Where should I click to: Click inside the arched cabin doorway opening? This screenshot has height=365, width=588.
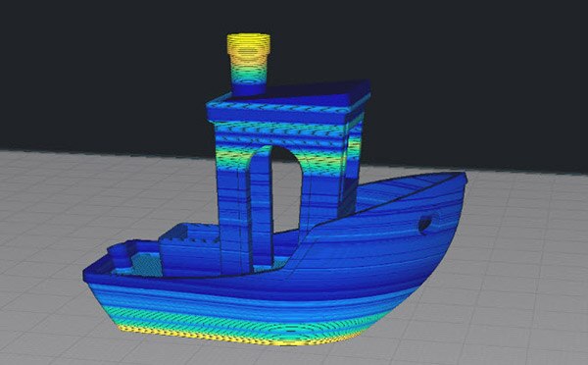[287, 187]
